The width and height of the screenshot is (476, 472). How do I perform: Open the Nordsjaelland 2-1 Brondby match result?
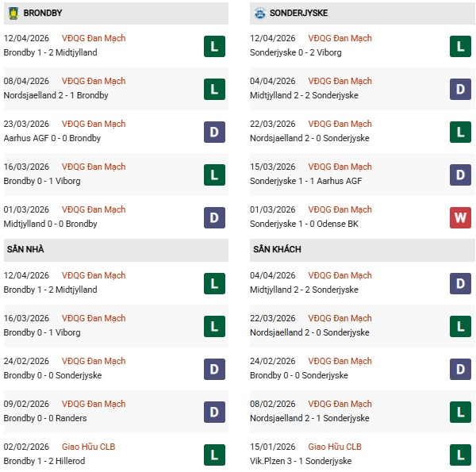click(56, 95)
